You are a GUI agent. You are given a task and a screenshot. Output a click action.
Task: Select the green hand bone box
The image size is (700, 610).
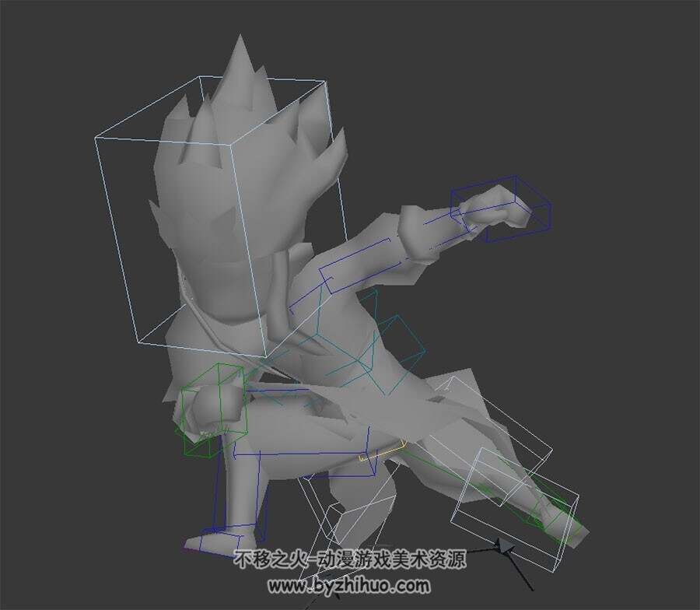coord(213,411)
